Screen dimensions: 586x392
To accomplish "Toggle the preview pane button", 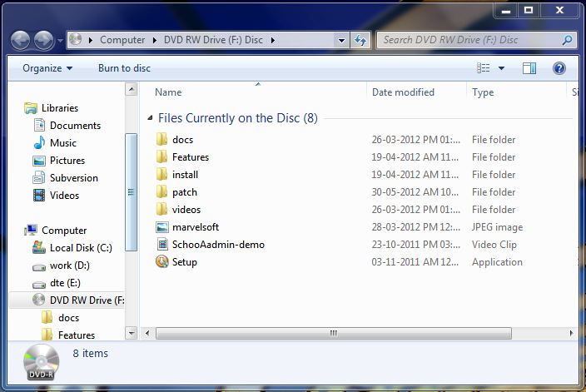I will (x=529, y=68).
